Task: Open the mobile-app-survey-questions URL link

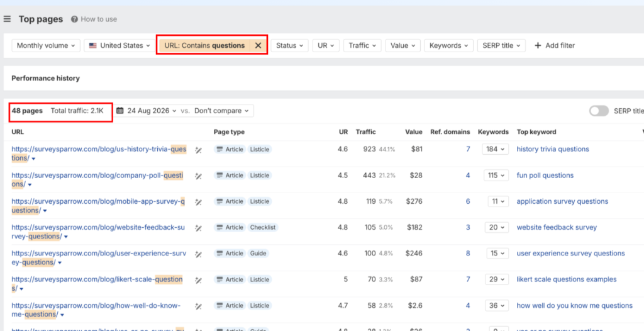Action: pos(98,206)
